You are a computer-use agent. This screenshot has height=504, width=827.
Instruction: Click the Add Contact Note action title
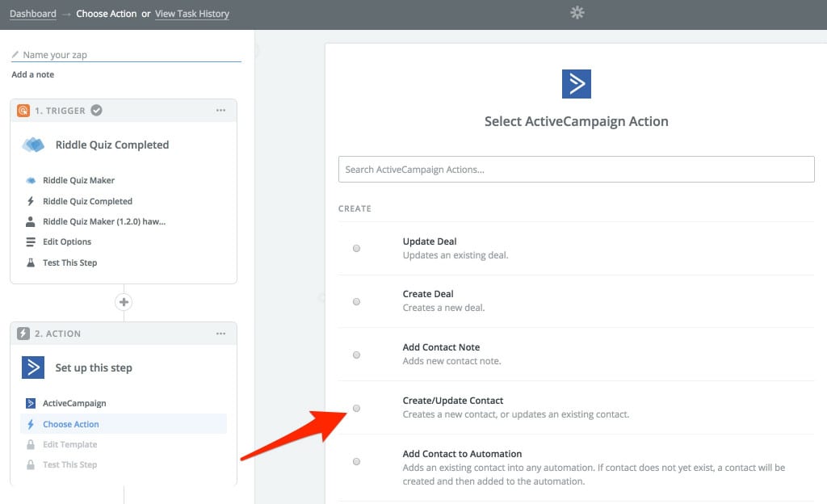pyautogui.click(x=442, y=346)
